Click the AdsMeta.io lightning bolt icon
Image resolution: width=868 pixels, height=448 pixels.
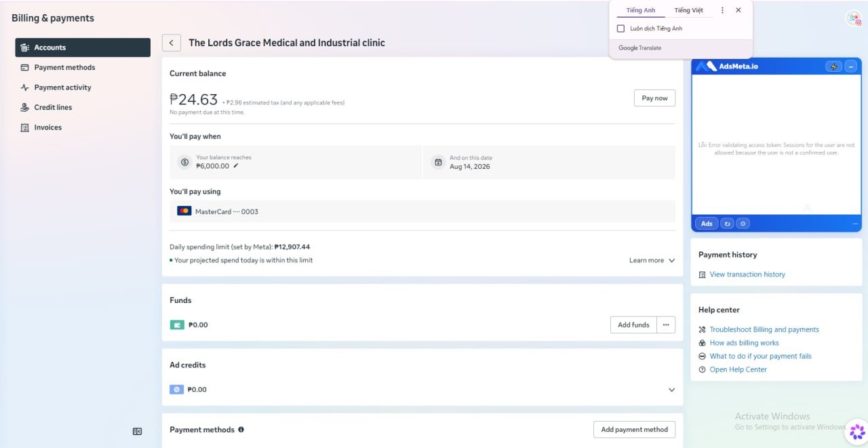tap(834, 66)
